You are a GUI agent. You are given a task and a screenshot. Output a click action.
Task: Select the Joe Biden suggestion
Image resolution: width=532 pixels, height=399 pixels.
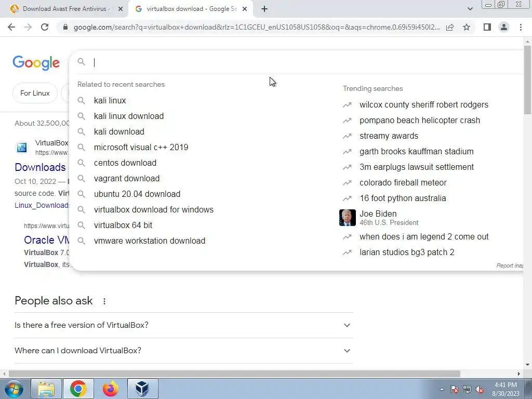[x=389, y=218]
